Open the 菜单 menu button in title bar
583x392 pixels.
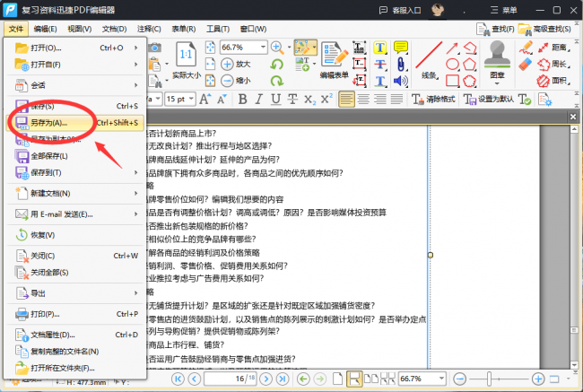pyautogui.click(x=503, y=10)
